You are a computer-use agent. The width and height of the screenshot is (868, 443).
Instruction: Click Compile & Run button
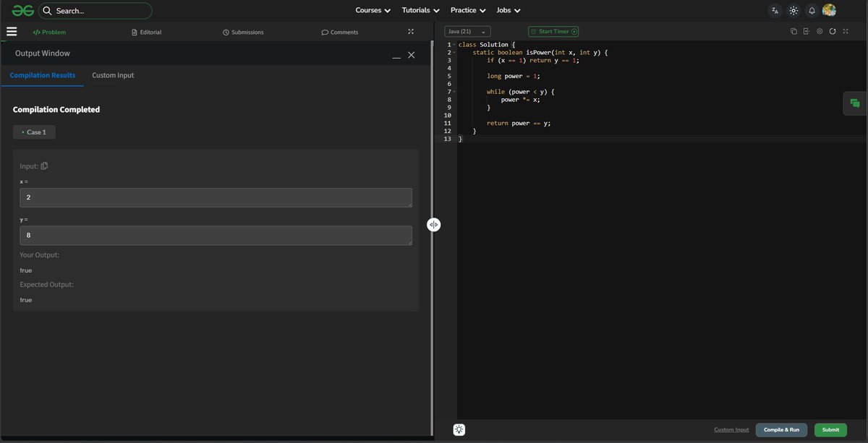781,430
